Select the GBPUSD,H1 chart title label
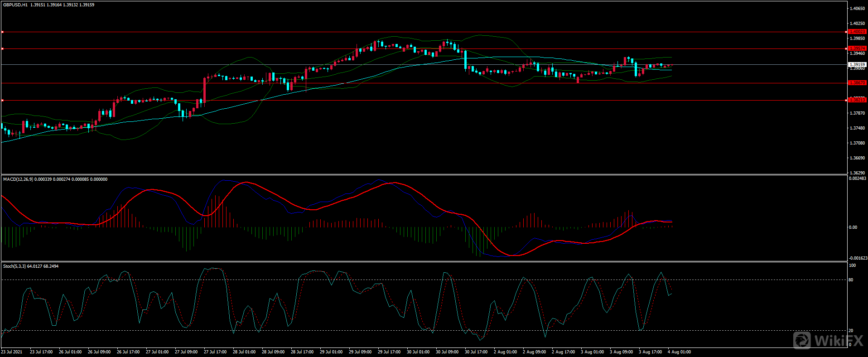 point(15,5)
